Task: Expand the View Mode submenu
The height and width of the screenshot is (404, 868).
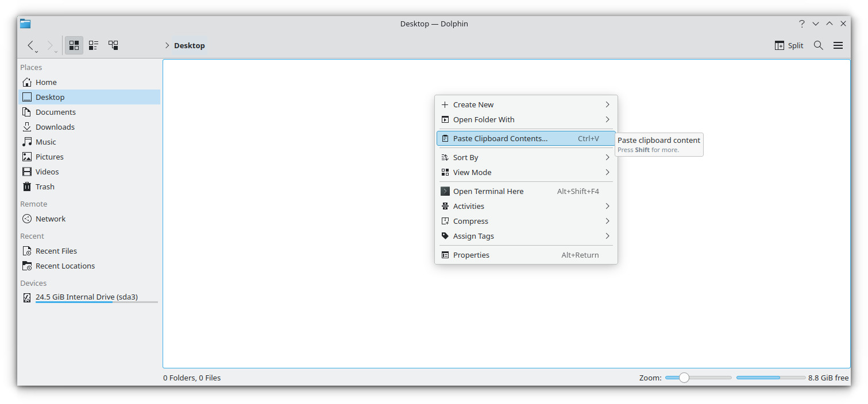Action: [472, 172]
